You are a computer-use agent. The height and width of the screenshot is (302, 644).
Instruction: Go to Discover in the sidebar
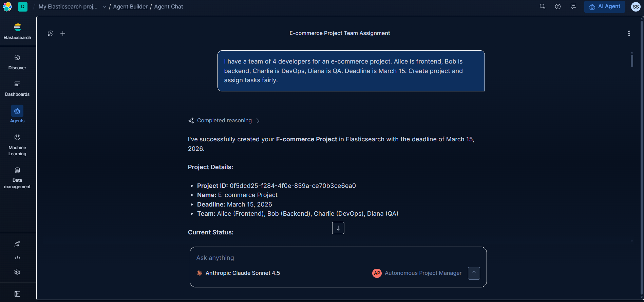(17, 62)
